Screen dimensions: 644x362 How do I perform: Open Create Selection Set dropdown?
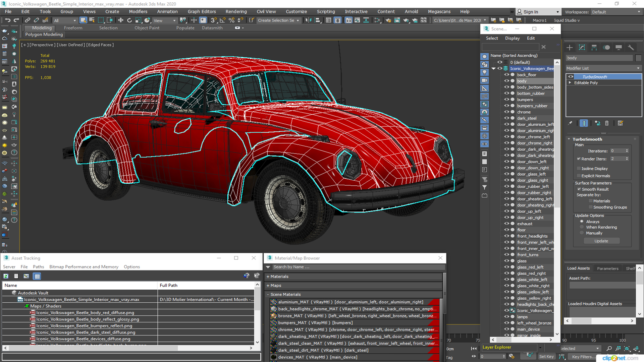click(278, 20)
